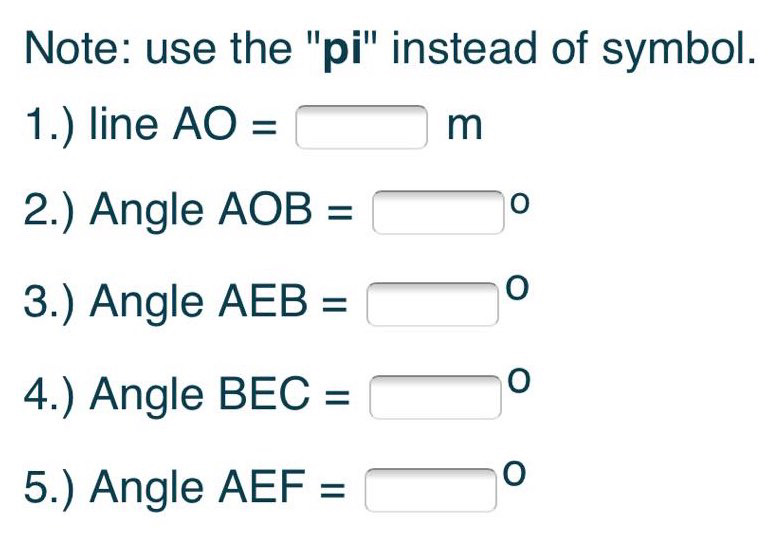This screenshot has height=539, width=773.
Task: Click the "Angle AEF" label text
Action: pos(197,488)
